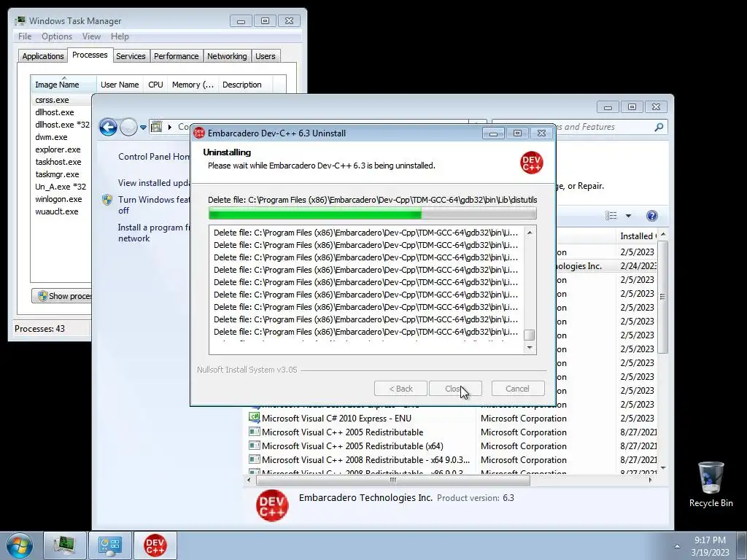Screen dimensions: 747x560
Task: Click scroll down arrow of uninstall log
Action: tap(530, 348)
